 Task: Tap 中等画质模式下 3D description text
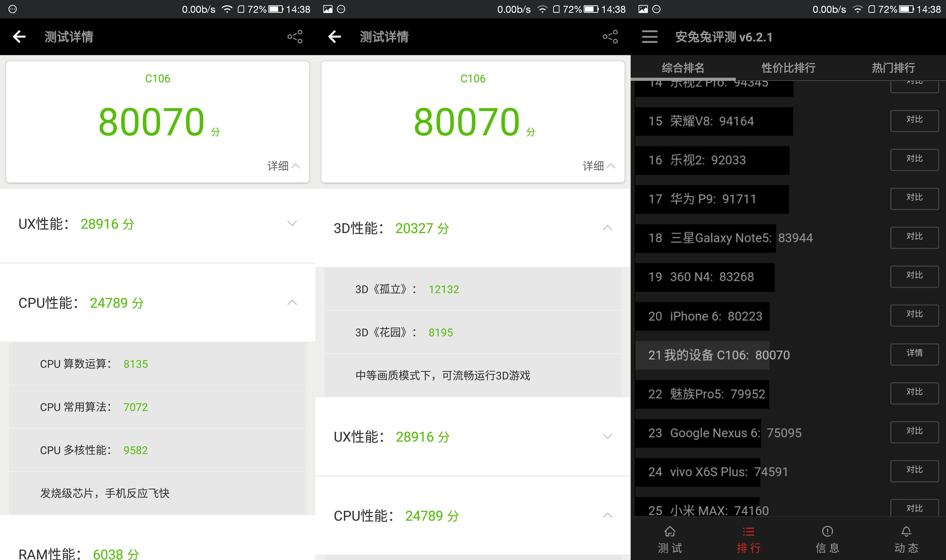tap(443, 375)
